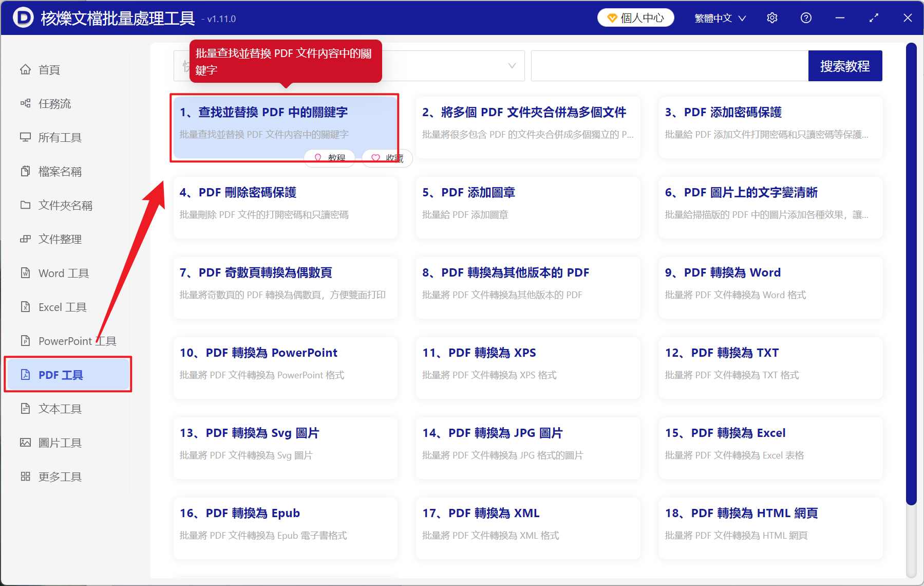This screenshot has height=586, width=924.
Task: Open the 教程 tutorial for keyword replacement tool
Action: (329, 158)
